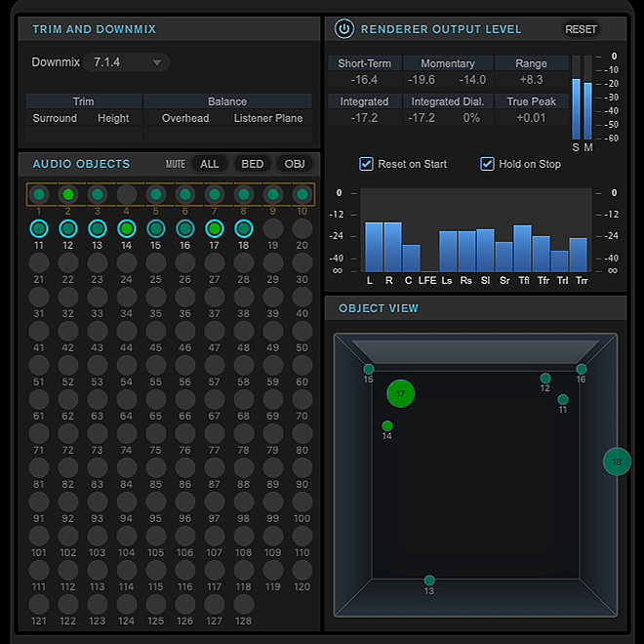The width and height of the screenshot is (644, 644).
Task: Click the L channel level bar
Action: tap(374, 247)
